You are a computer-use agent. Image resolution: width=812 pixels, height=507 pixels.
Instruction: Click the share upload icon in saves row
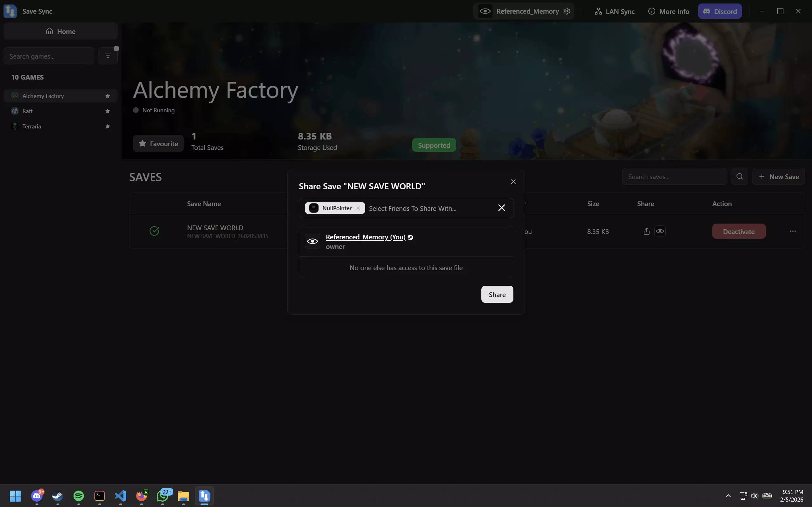click(x=647, y=231)
